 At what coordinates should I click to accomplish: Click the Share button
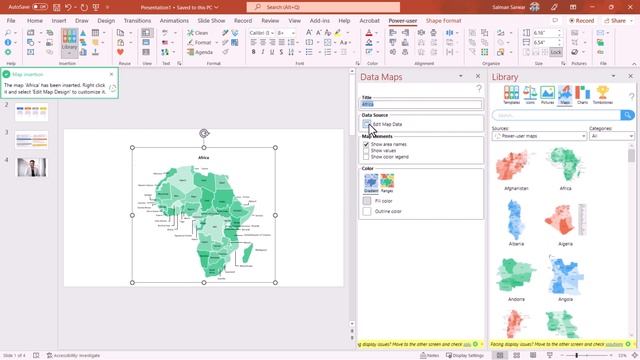pyautogui.click(x=617, y=20)
